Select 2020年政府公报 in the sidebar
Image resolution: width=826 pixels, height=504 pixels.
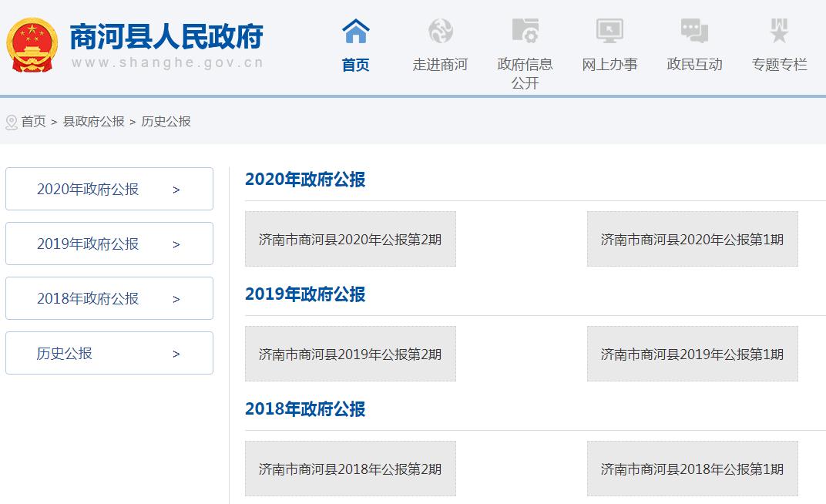pos(109,189)
